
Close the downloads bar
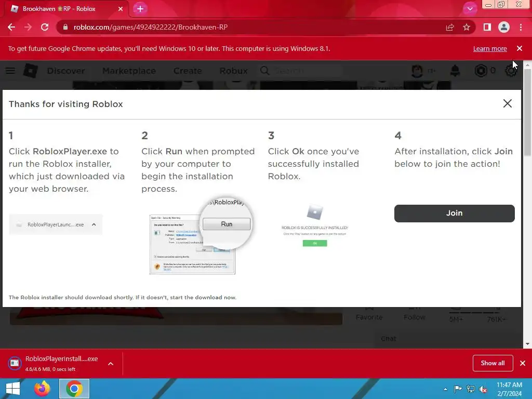click(x=523, y=363)
